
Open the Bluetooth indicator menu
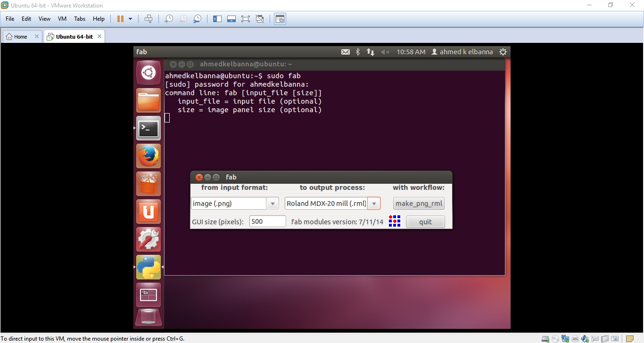pyautogui.click(x=357, y=52)
